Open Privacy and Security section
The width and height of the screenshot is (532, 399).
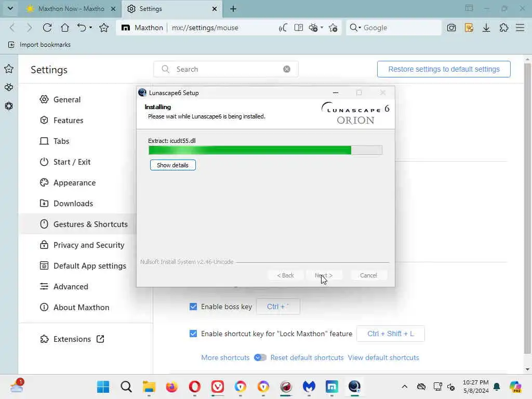[82, 245]
